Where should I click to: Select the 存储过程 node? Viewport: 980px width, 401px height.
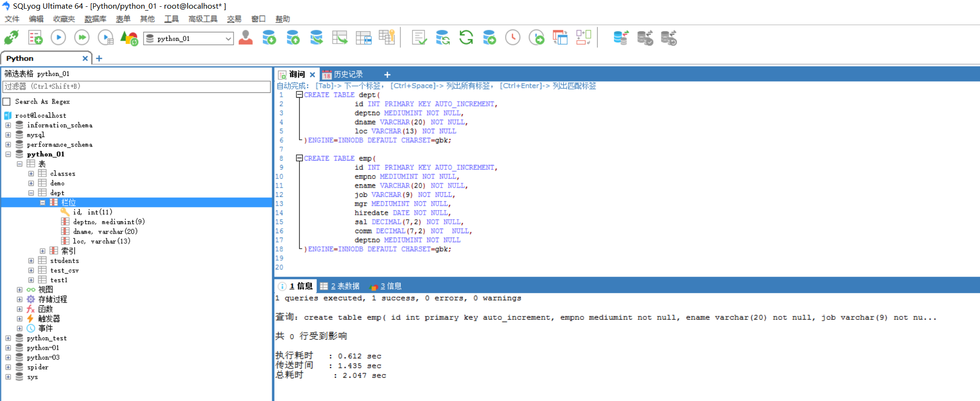53,299
